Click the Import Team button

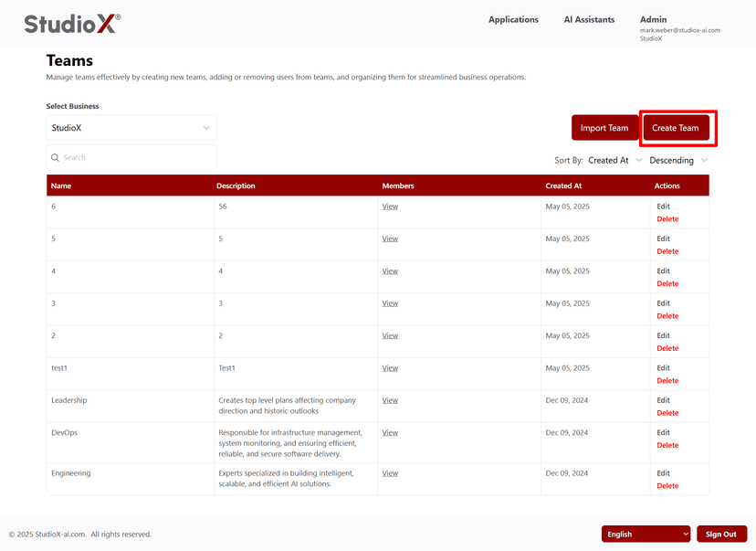pyautogui.click(x=605, y=128)
